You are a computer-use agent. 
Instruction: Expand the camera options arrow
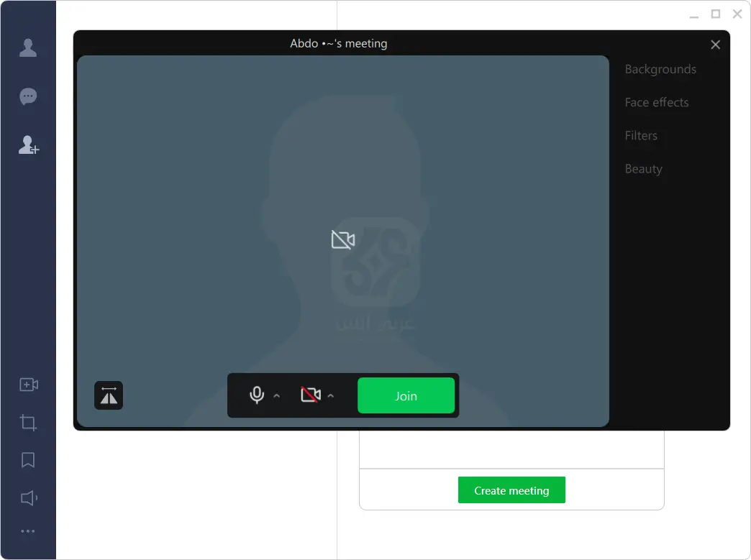coord(331,396)
